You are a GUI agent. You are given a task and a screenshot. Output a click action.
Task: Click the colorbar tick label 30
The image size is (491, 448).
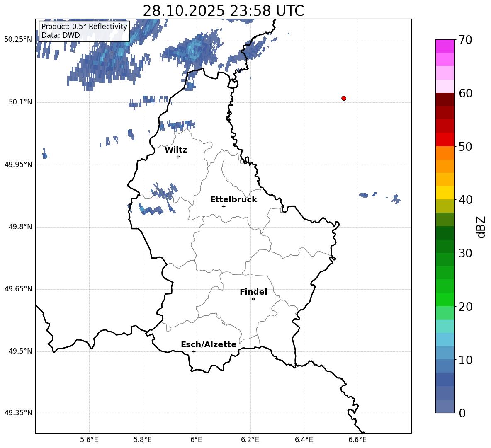click(x=465, y=253)
